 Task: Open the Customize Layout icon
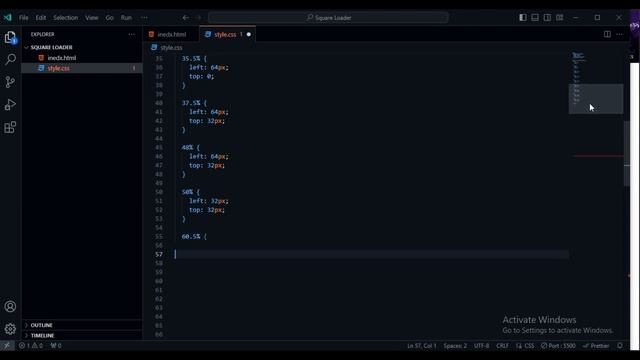[x=560, y=18]
